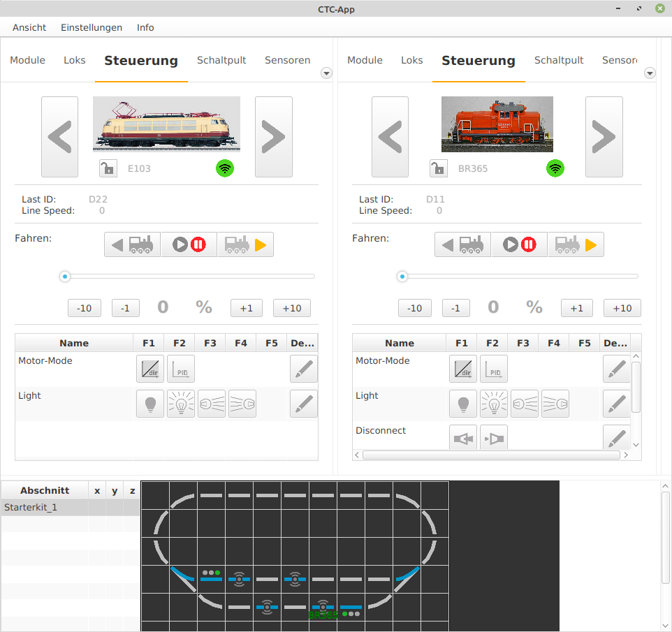Select the dir Motor-Mode icon for E103
Viewport: 672px width, 632px height.
pyautogui.click(x=150, y=369)
